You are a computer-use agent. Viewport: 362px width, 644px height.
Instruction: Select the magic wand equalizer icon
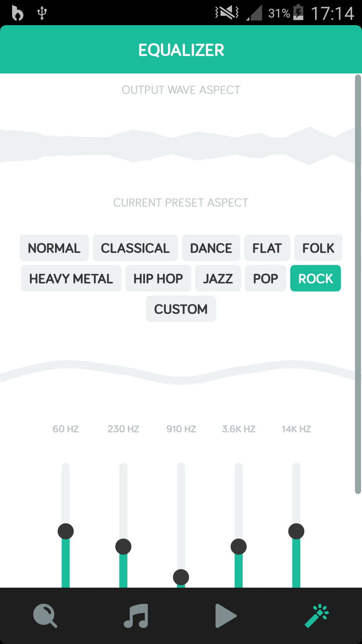point(317,616)
